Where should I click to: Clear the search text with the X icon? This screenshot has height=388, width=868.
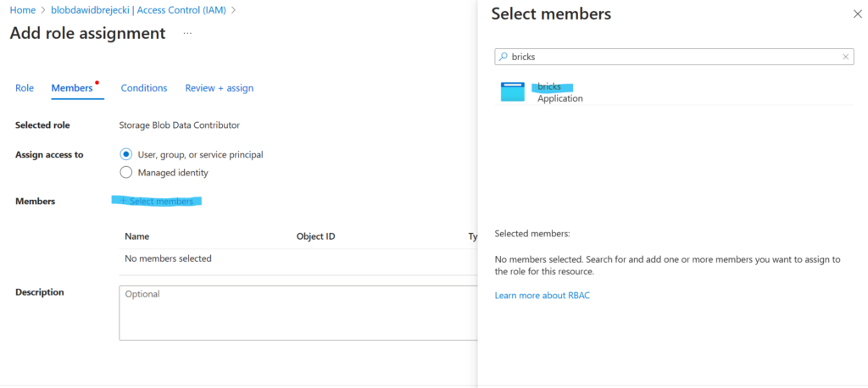pos(845,57)
